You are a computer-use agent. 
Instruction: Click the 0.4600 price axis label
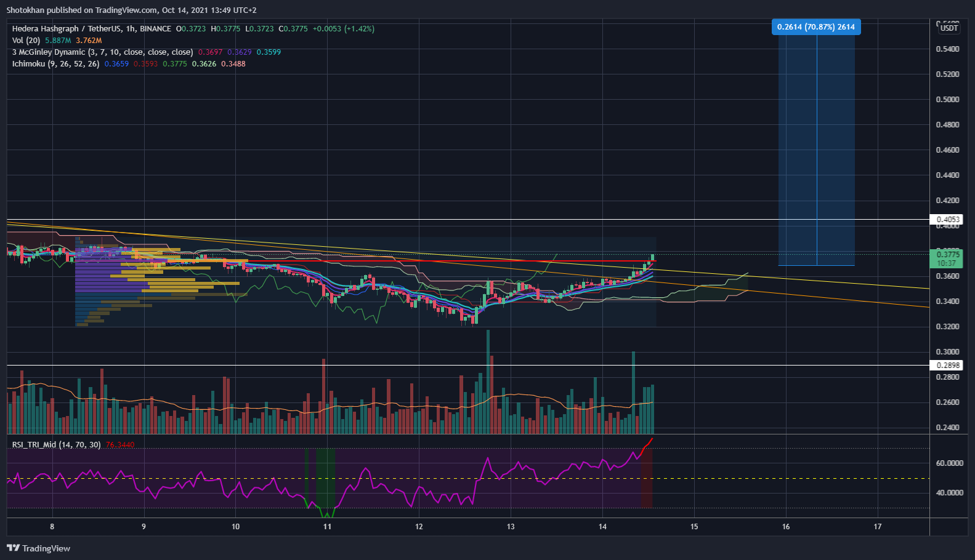(x=947, y=150)
